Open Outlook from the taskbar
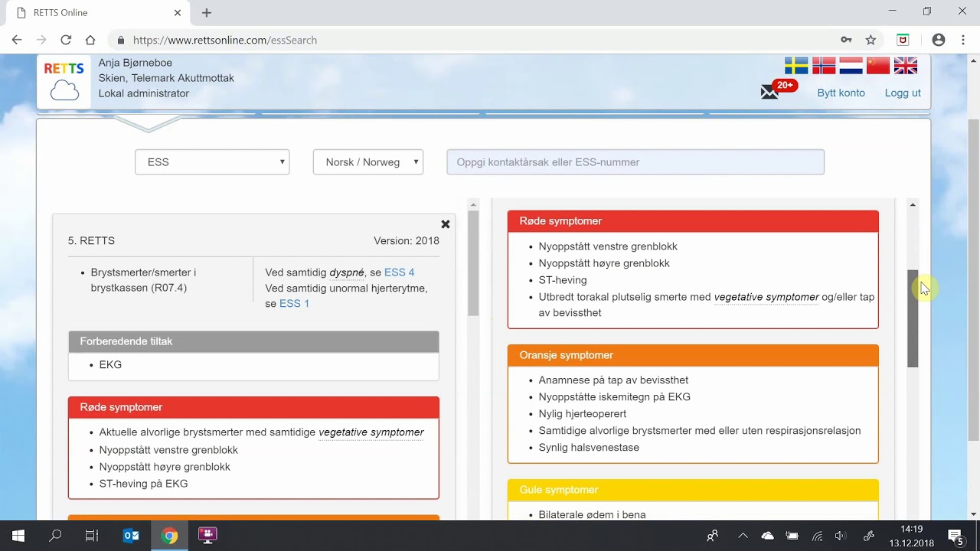 coord(131,536)
